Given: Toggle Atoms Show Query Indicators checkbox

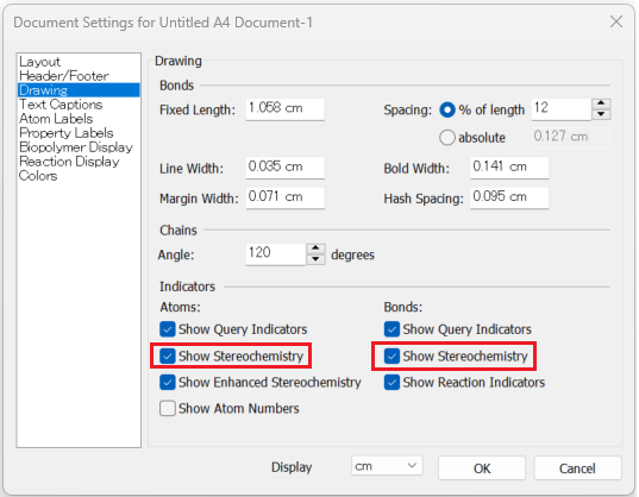Looking at the screenshot, I should [168, 329].
